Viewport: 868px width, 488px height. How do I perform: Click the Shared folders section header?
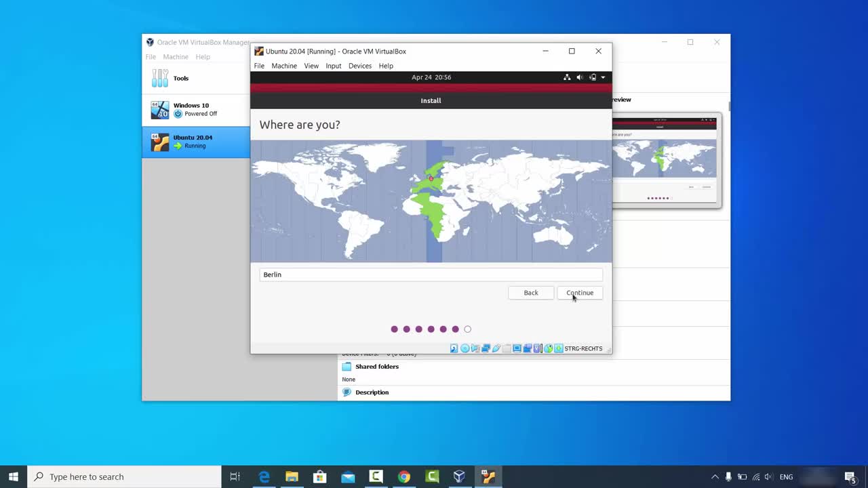click(377, 367)
